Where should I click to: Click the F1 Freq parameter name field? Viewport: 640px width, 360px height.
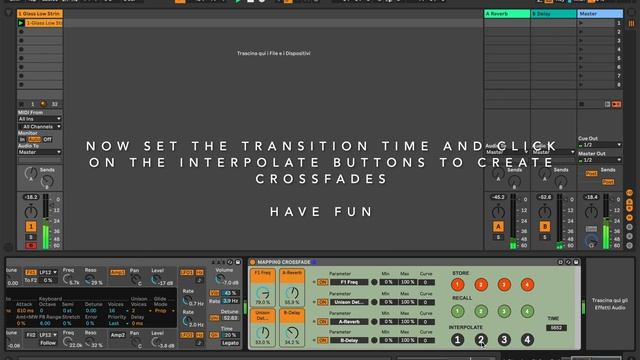(349, 282)
